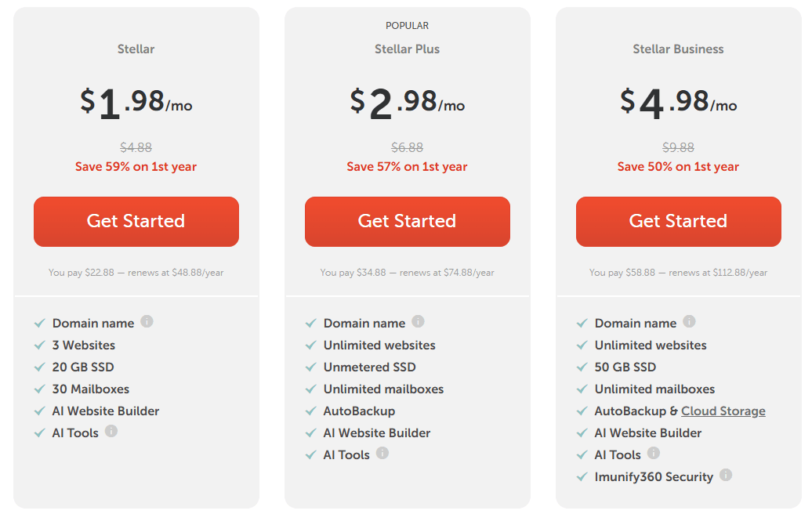The width and height of the screenshot is (812, 514).
Task: Click Save 57% on 1st year text
Action: pos(407,166)
